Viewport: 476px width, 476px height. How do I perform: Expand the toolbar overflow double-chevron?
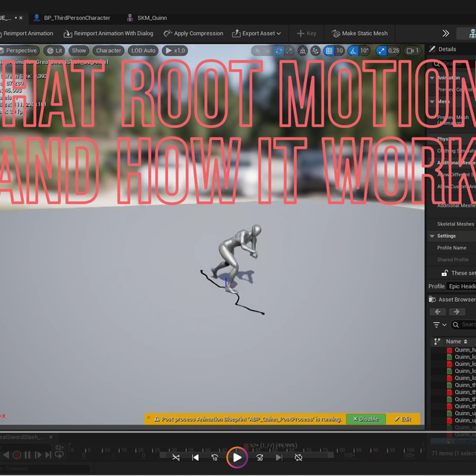click(446, 33)
